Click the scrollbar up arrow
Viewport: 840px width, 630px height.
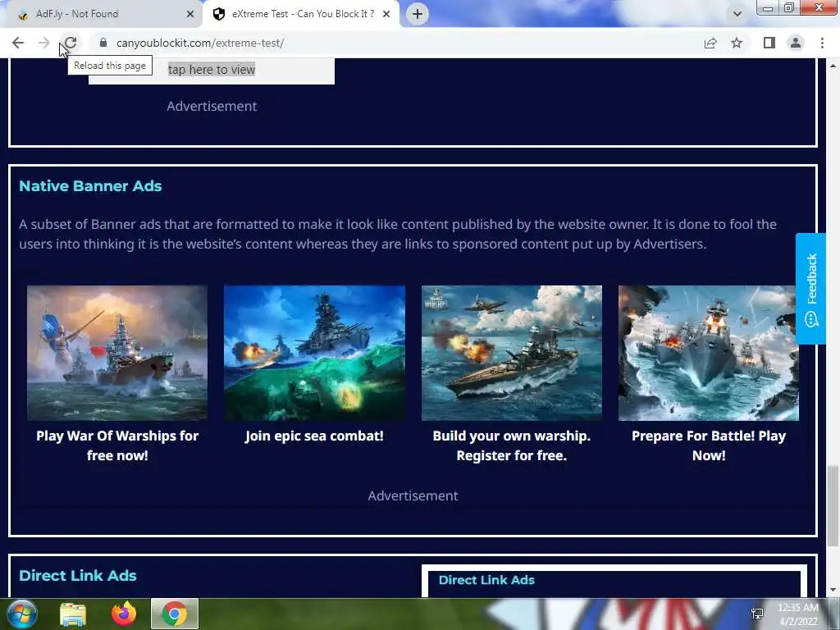[833, 66]
